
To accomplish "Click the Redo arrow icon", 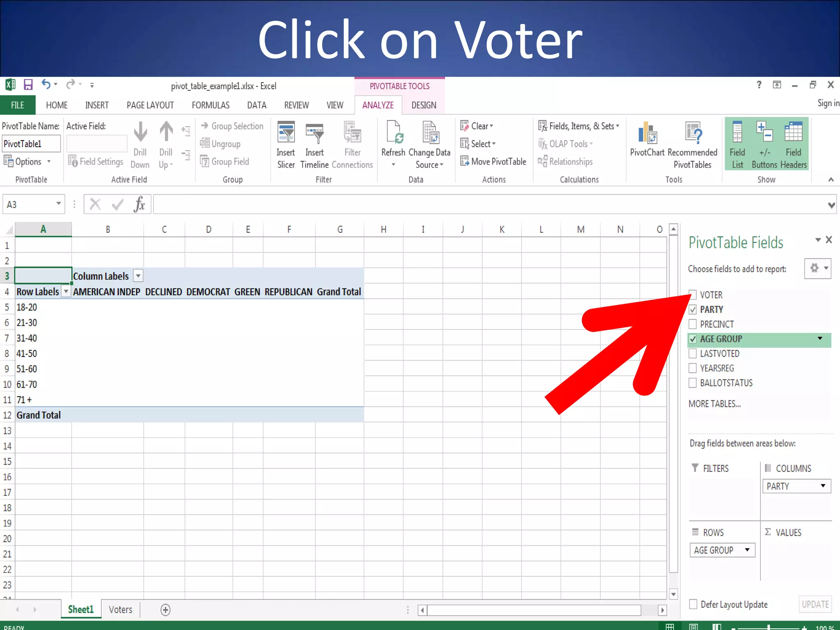I will click(71, 84).
